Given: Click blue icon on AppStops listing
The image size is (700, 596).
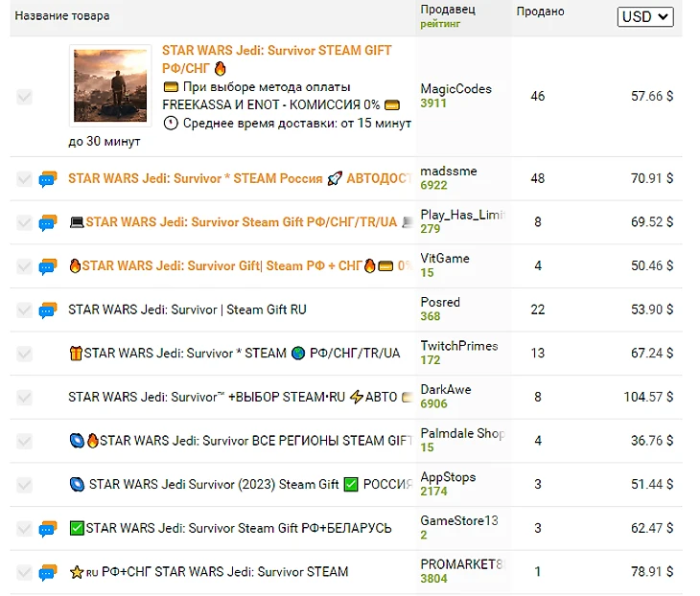Looking at the screenshot, I should (77, 485).
